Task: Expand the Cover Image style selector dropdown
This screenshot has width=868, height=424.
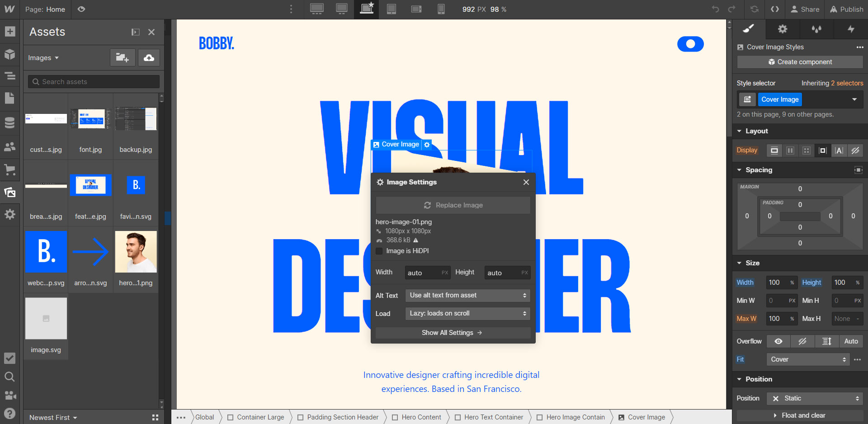Action: pos(854,99)
